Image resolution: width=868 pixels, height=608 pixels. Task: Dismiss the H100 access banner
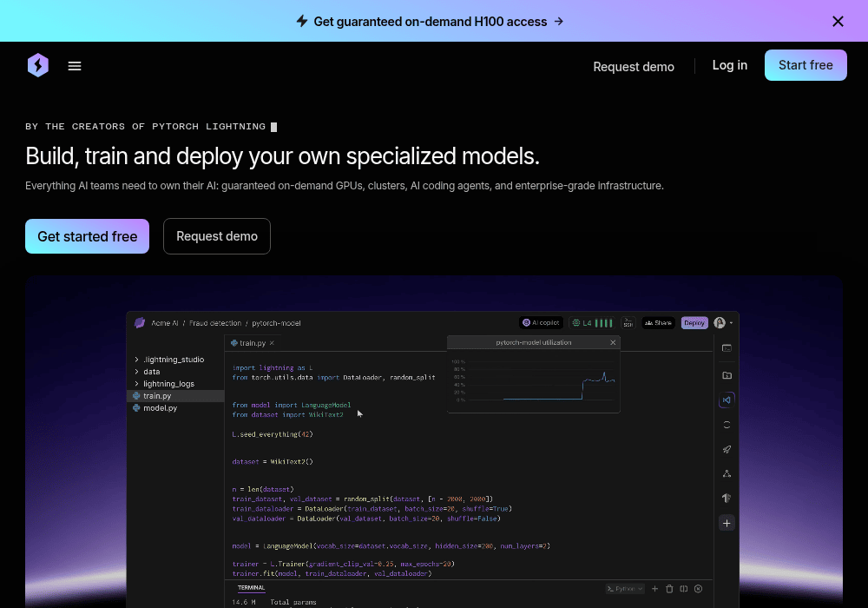pyautogui.click(x=838, y=21)
